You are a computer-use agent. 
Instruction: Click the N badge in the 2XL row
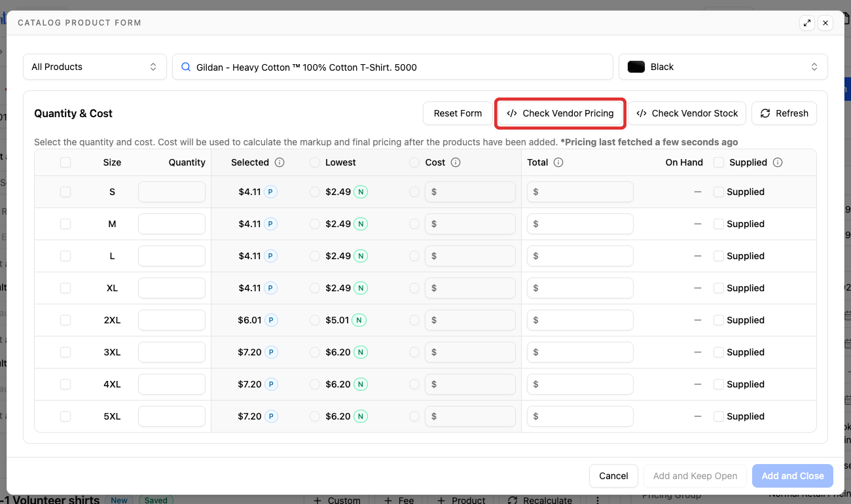(359, 320)
